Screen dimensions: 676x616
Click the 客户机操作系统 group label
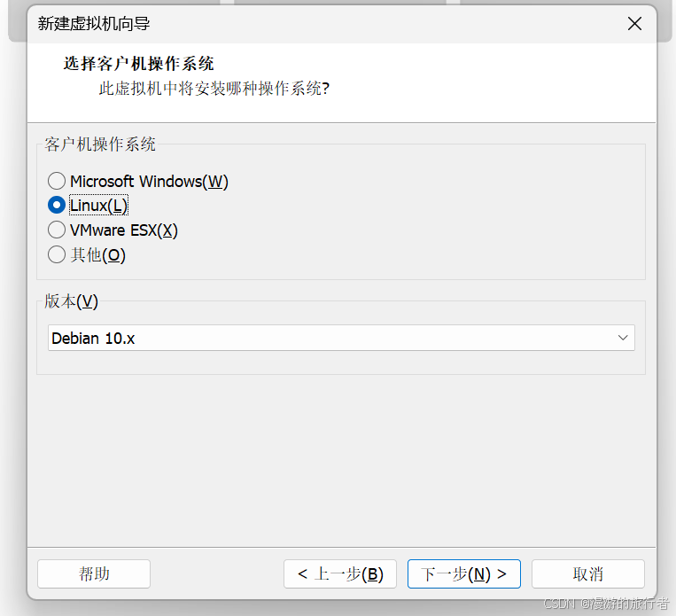click(99, 144)
